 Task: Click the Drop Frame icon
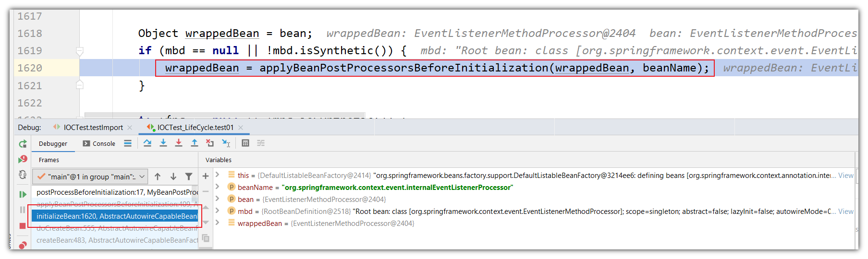tap(210, 143)
